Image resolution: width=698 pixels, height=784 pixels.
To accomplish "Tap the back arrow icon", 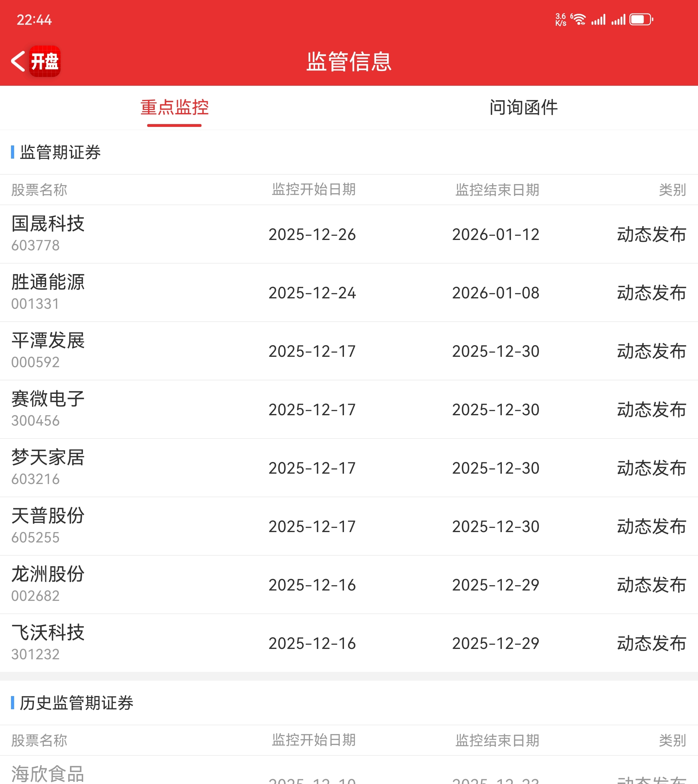I will tap(18, 61).
